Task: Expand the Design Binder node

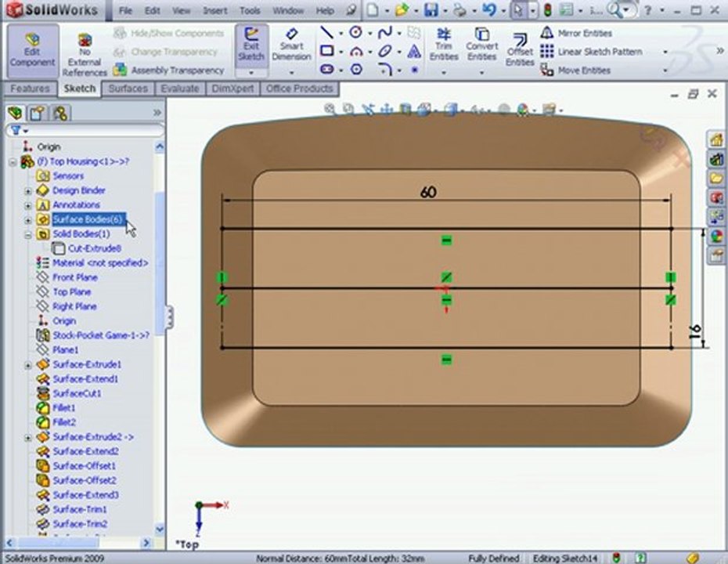Action: tap(28, 191)
